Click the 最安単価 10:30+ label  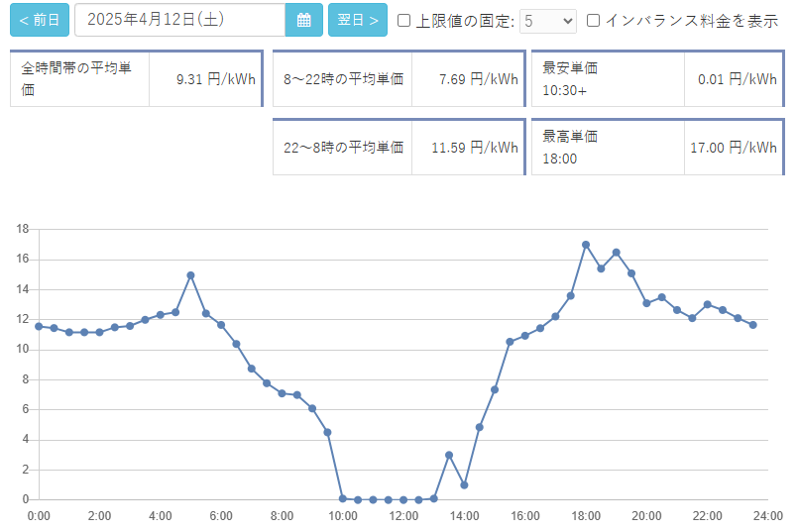pos(570,79)
